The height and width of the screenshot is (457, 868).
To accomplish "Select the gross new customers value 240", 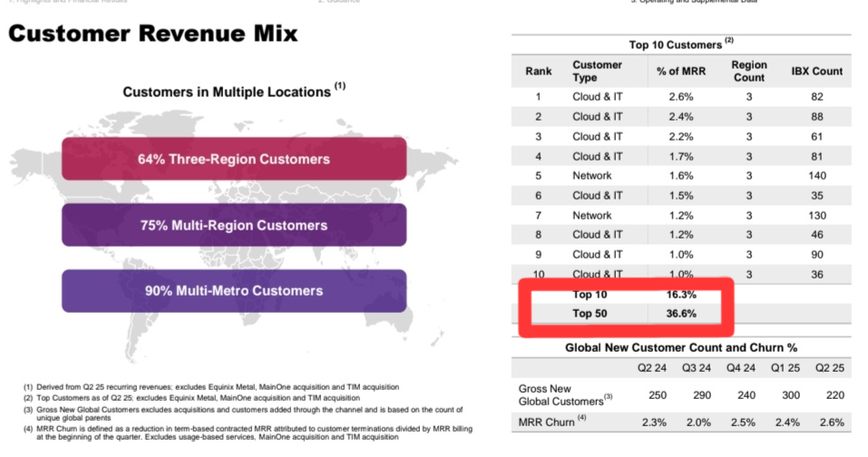I will (x=746, y=395).
